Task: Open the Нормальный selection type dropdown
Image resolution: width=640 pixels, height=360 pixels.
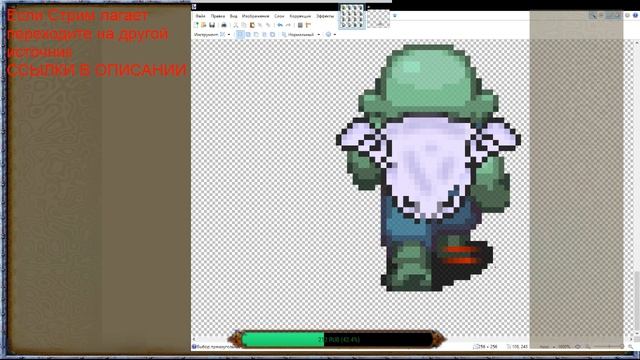Action: 301,35
